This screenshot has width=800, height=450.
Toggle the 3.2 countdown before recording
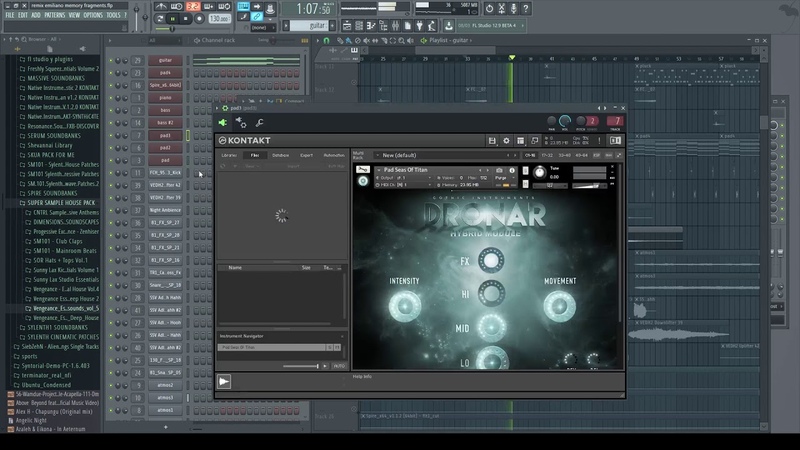click(x=193, y=7)
